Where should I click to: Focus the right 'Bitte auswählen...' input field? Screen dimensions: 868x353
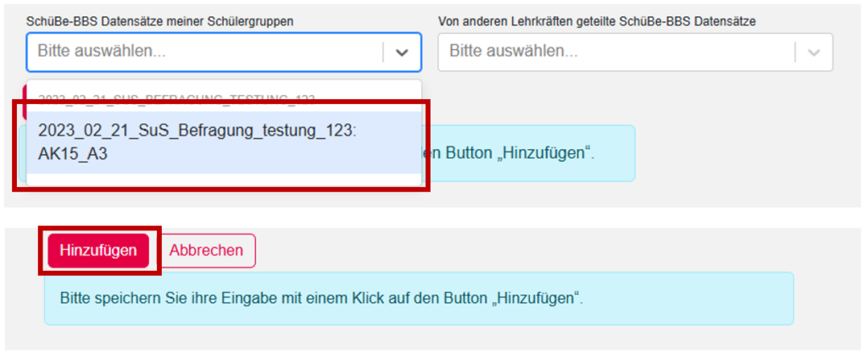[x=615, y=52]
